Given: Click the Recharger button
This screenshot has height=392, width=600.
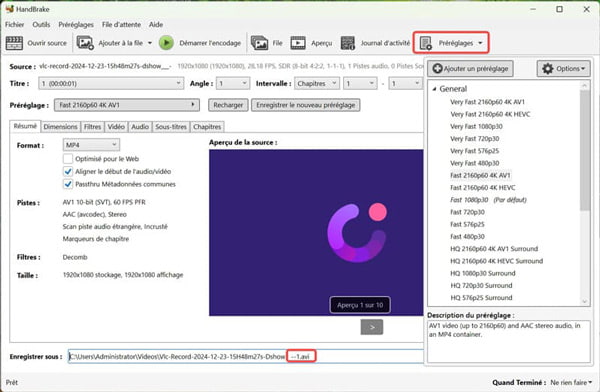Looking at the screenshot, I should point(228,105).
